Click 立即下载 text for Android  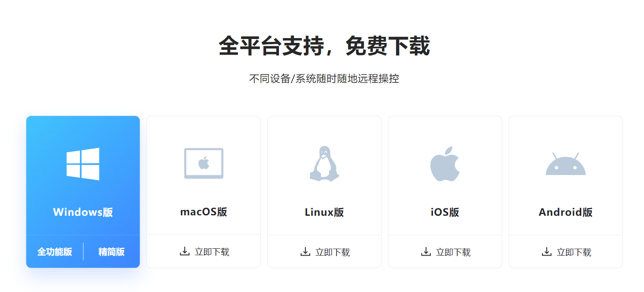pos(574,252)
